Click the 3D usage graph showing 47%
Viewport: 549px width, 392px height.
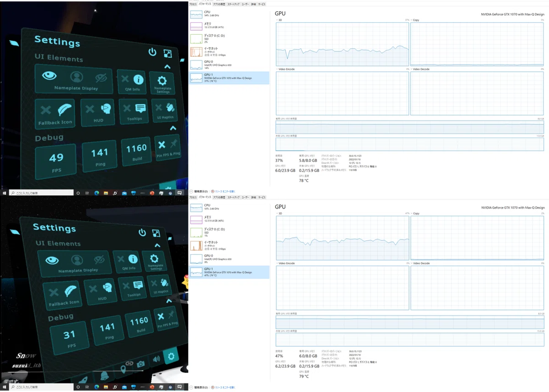click(x=343, y=238)
